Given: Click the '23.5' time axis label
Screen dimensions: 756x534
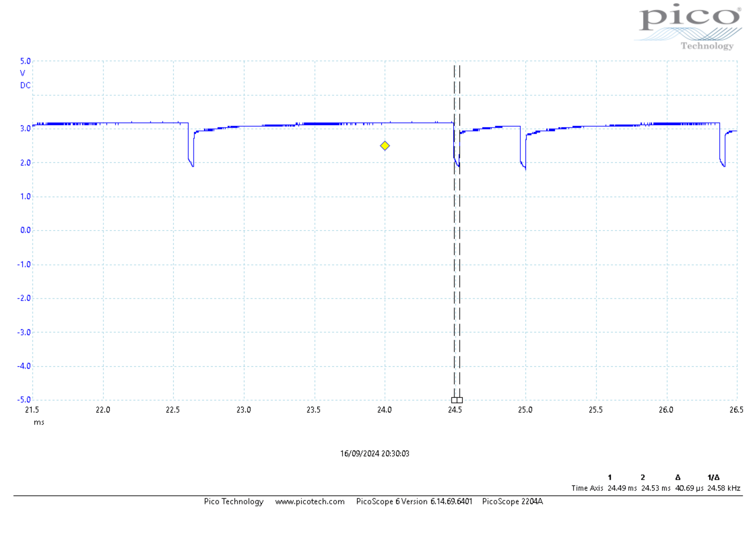Looking at the screenshot, I should click(314, 410).
